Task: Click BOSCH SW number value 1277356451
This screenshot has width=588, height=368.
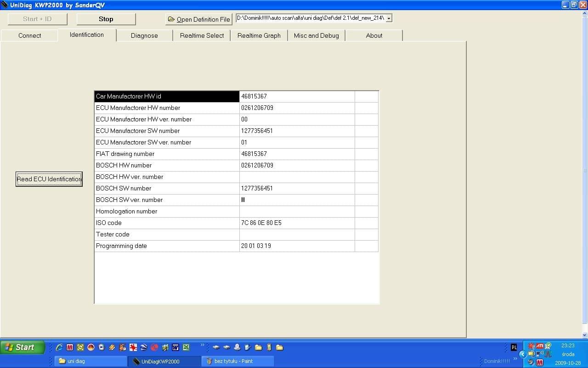Action: tap(297, 189)
